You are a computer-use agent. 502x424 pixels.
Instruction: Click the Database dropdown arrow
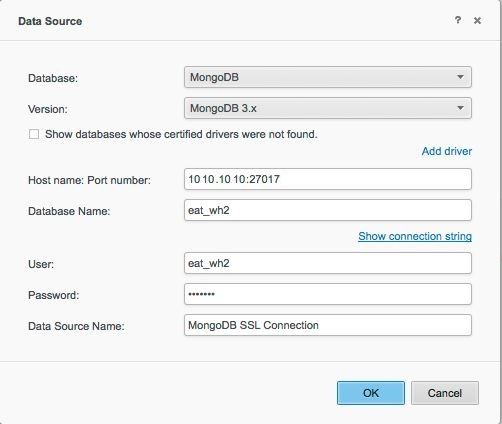tap(460, 77)
